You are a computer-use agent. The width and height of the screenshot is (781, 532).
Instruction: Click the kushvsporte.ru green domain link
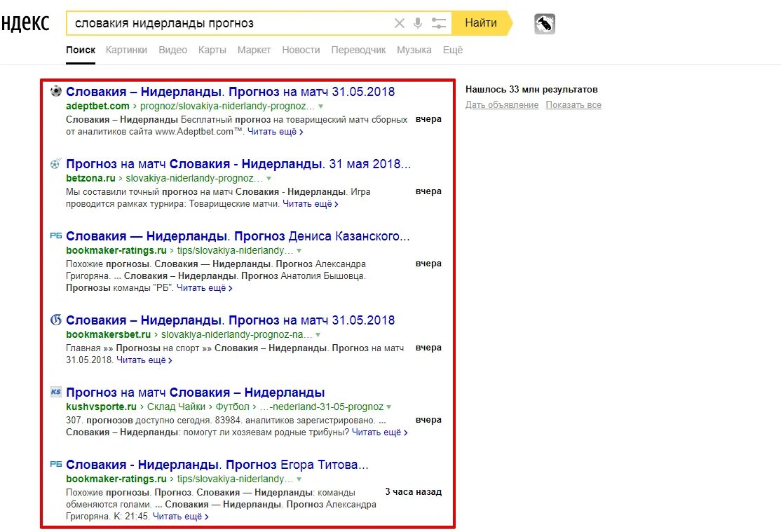point(101,407)
